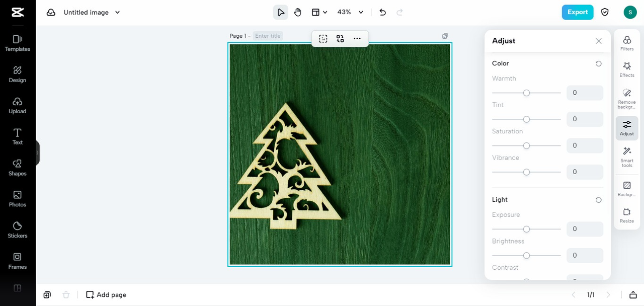Click the delete page trash icon
Image resolution: width=644 pixels, height=306 pixels.
pos(66,295)
